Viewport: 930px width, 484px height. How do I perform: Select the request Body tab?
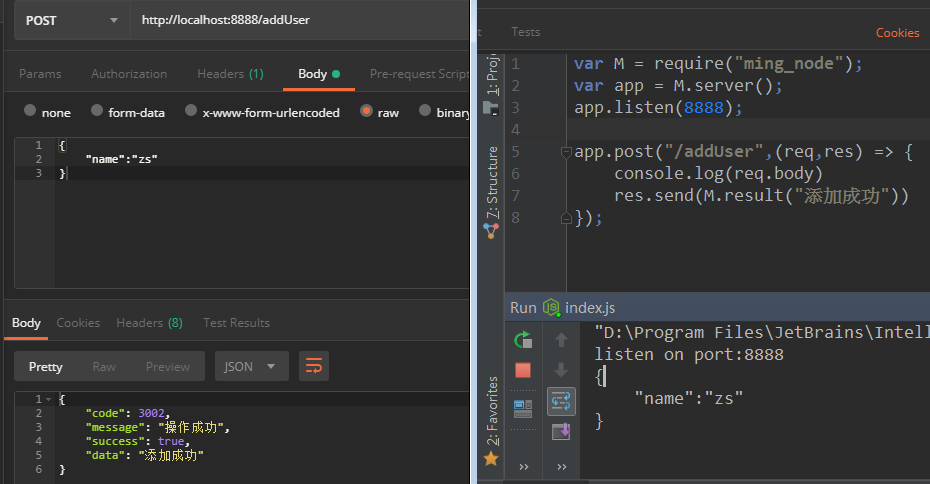(x=319, y=74)
